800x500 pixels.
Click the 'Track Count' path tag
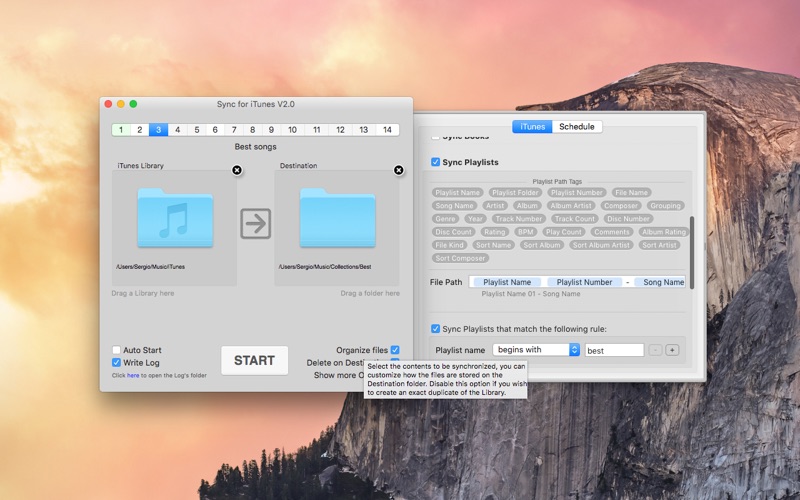[x=574, y=219]
